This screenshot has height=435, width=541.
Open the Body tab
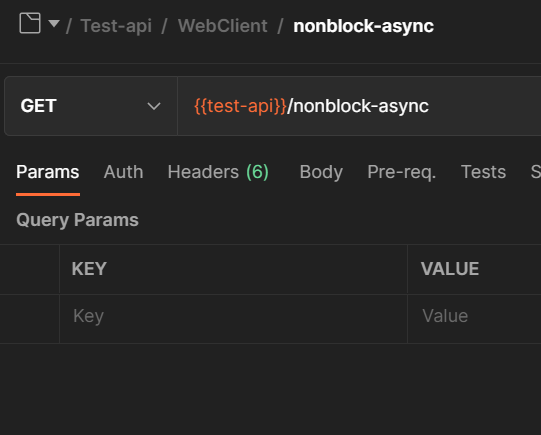[321, 172]
